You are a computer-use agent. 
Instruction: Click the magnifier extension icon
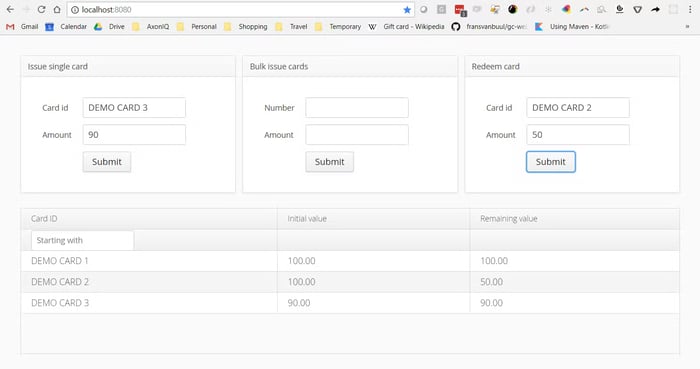[601, 9]
